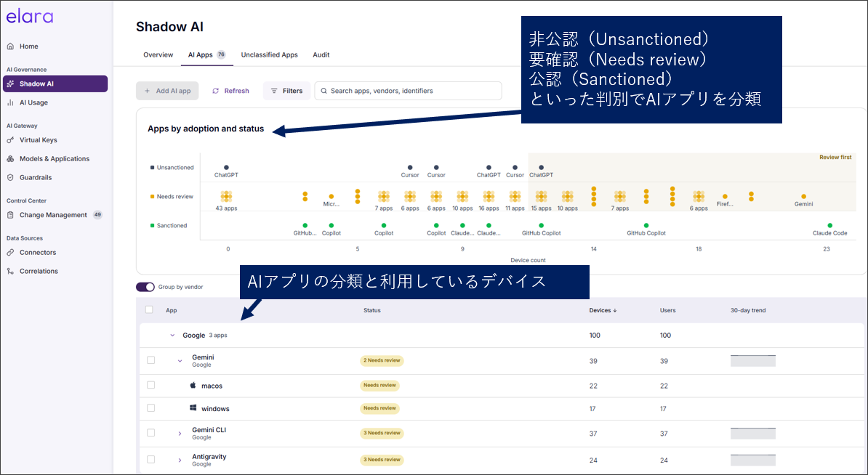
Task: Click the search magnifier icon
Action: (324, 92)
